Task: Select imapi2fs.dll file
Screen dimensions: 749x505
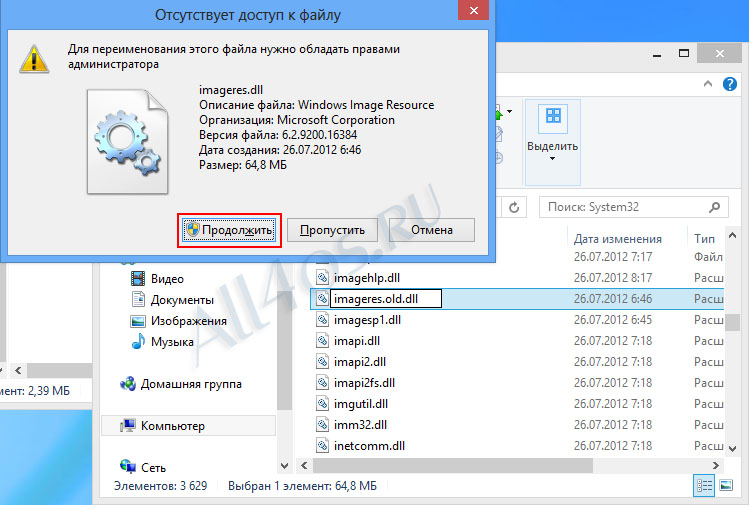Action: click(x=364, y=383)
